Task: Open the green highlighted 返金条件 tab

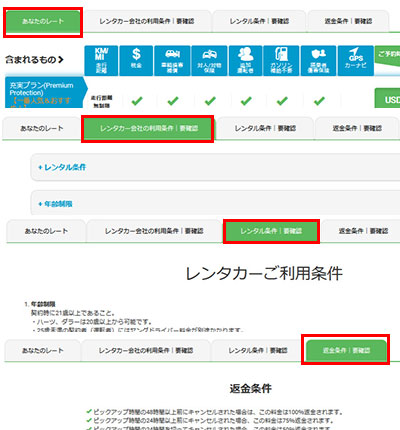Action: (346, 351)
